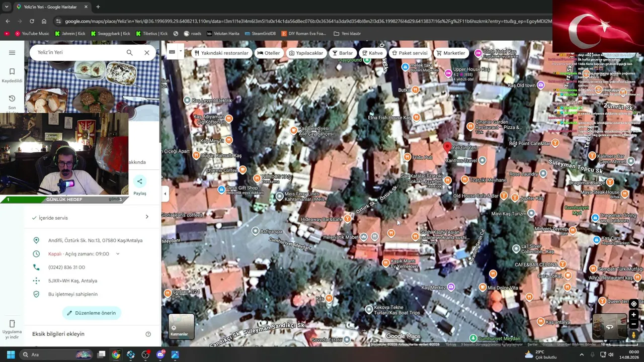Click the Street View pegman icon

coord(633,335)
